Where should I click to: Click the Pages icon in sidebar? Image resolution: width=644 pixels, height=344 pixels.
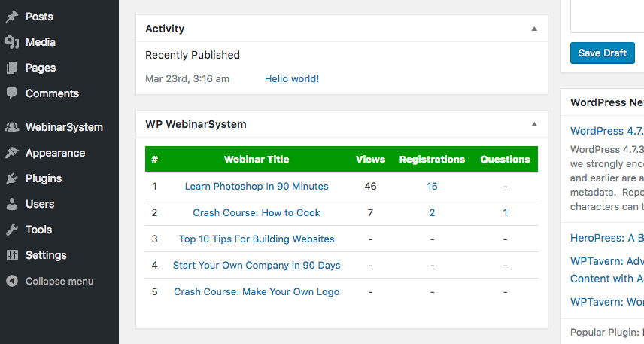point(12,68)
